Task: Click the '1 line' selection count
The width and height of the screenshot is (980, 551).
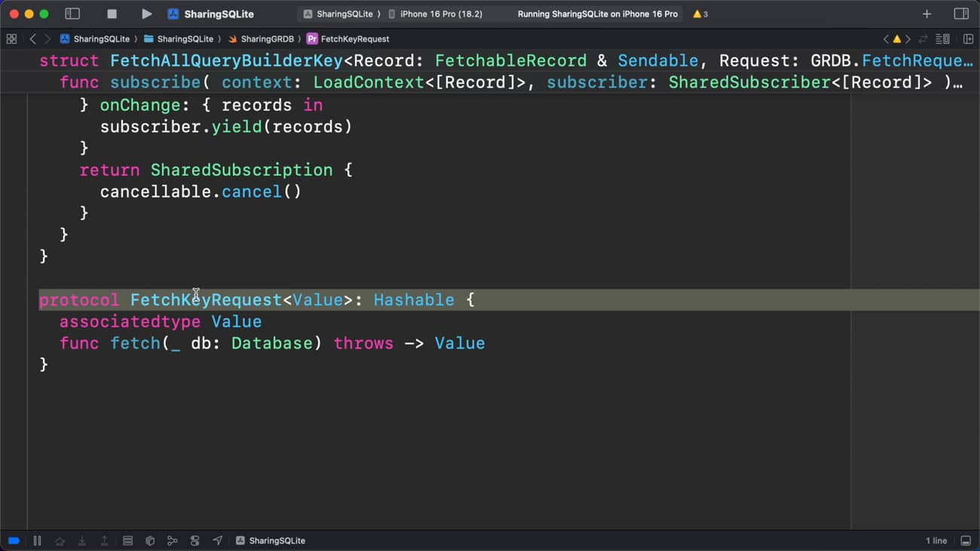Action: [x=936, y=540]
